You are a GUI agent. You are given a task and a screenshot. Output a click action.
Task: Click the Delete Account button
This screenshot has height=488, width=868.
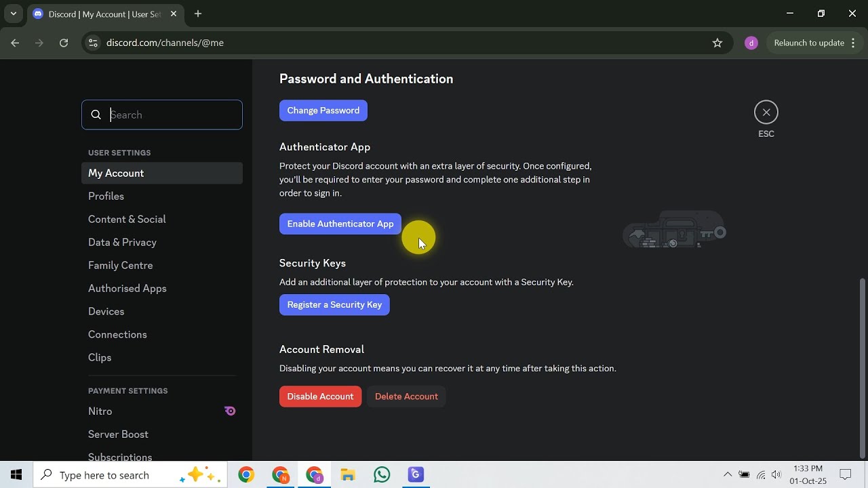pos(406,396)
